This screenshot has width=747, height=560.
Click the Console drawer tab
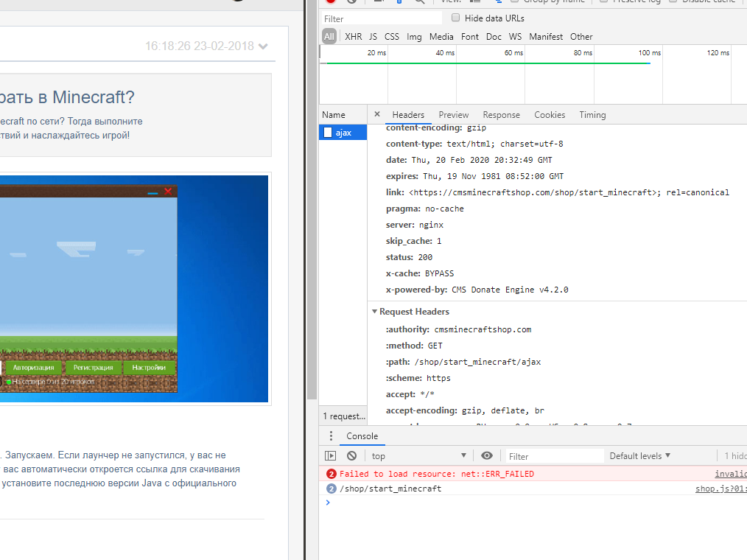pyautogui.click(x=362, y=436)
